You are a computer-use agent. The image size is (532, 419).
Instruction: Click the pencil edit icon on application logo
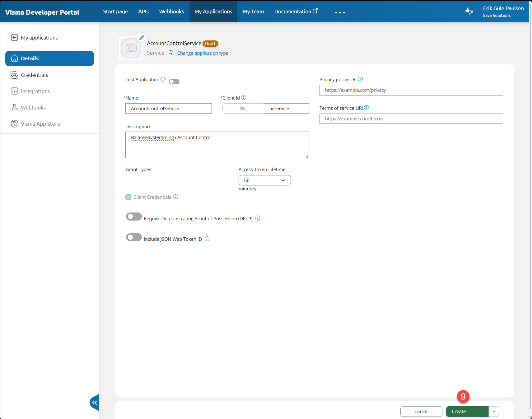pyautogui.click(x=142, y=37)
